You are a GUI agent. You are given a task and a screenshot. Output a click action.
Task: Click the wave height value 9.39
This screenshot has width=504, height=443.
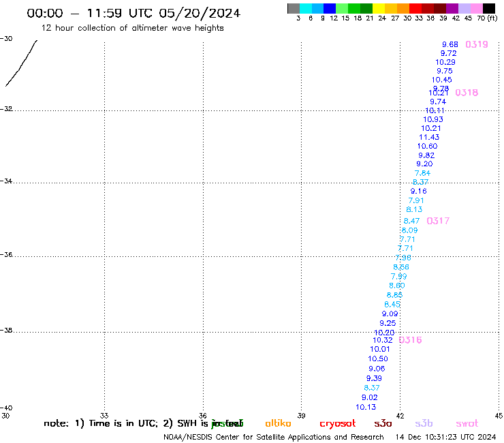[374, 378]
